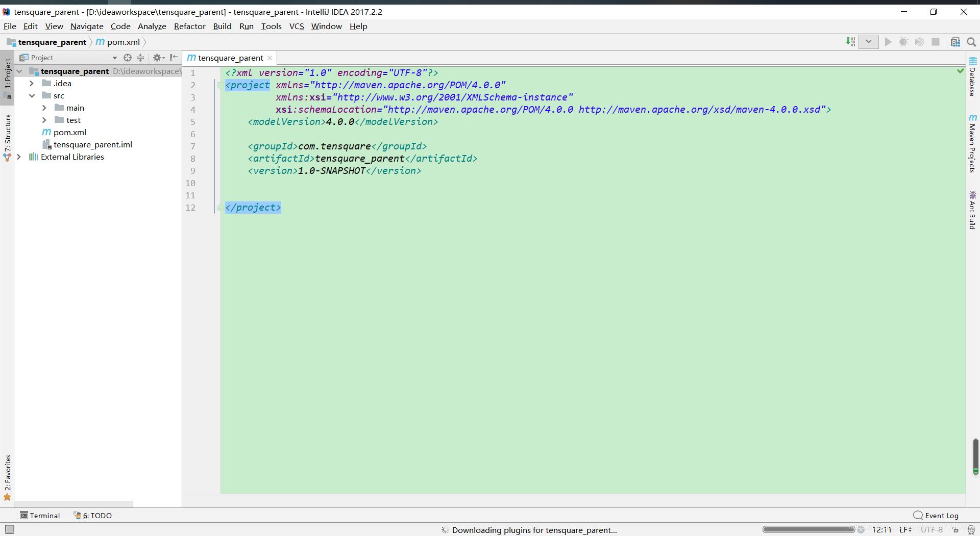Image resolution: width=980 pixels, height=536 pixels.
Task: Open the Database tool window
Action: pyautogui.click(x=973, y=77)
